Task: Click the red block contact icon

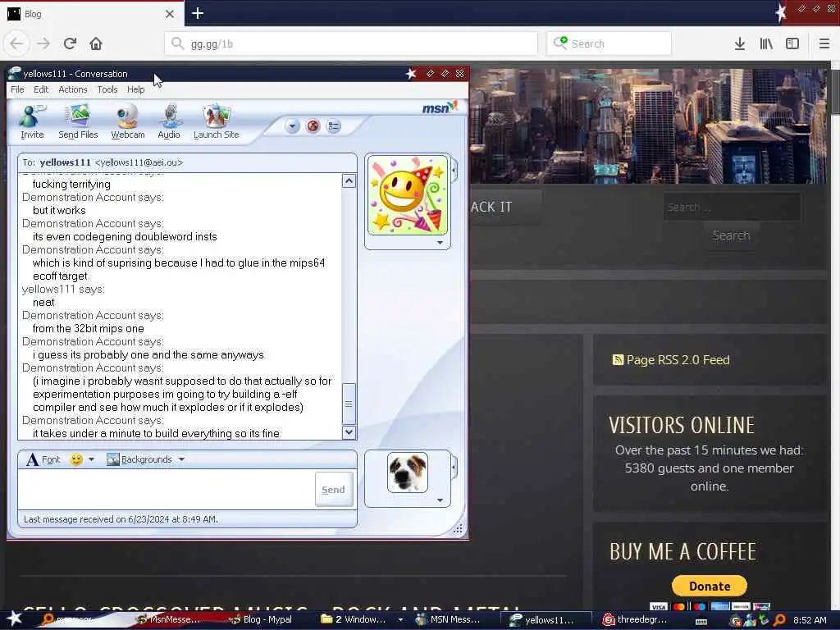Action: 313,126
